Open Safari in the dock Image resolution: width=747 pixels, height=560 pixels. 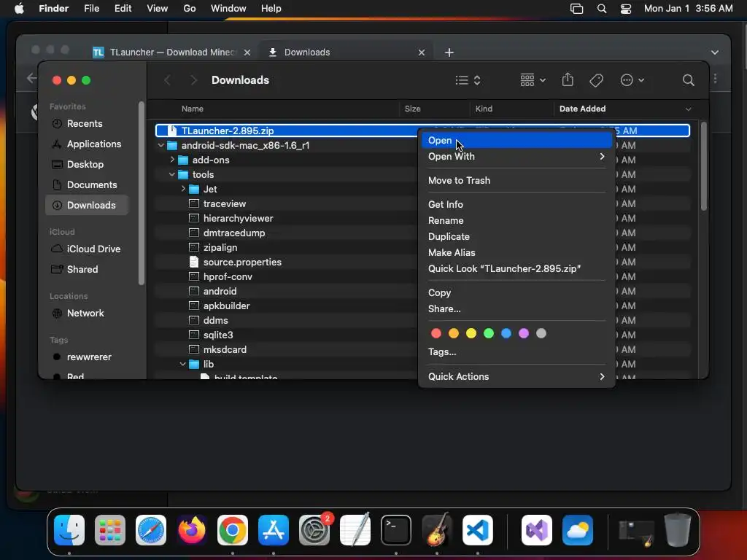(151, 530)
